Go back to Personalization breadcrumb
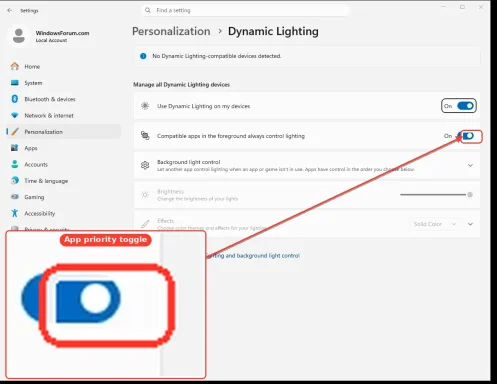 (171, 31)
